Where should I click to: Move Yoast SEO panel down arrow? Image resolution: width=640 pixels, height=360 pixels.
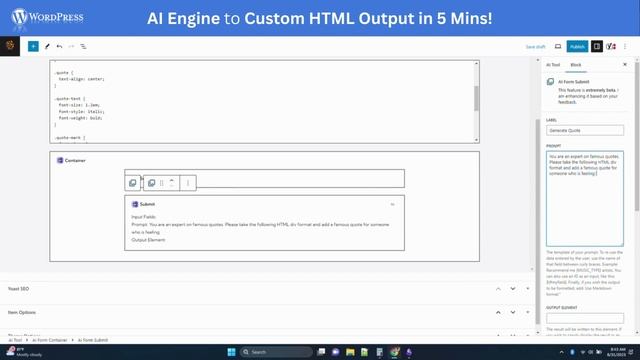point(513,289)
